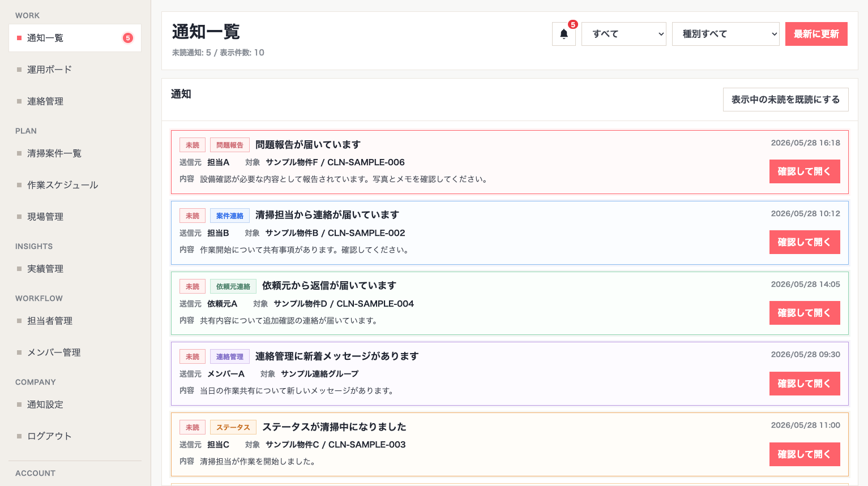Open 作業スケジュール sidebar item
This screenshot has height=486, width=868.
coord(75,185)
